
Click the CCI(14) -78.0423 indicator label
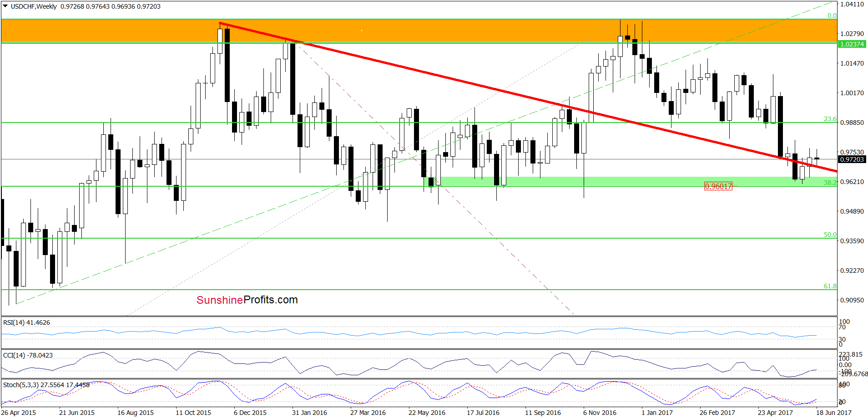(28, 355)
